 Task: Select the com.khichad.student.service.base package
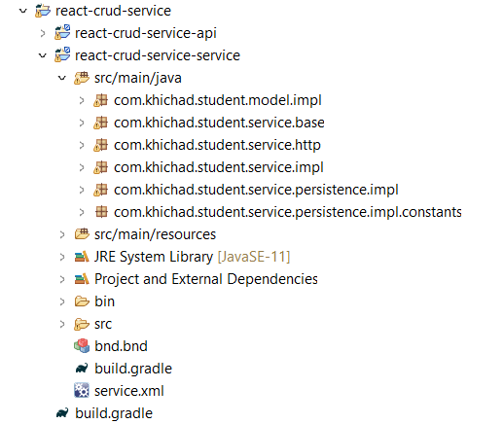[219, 123]
